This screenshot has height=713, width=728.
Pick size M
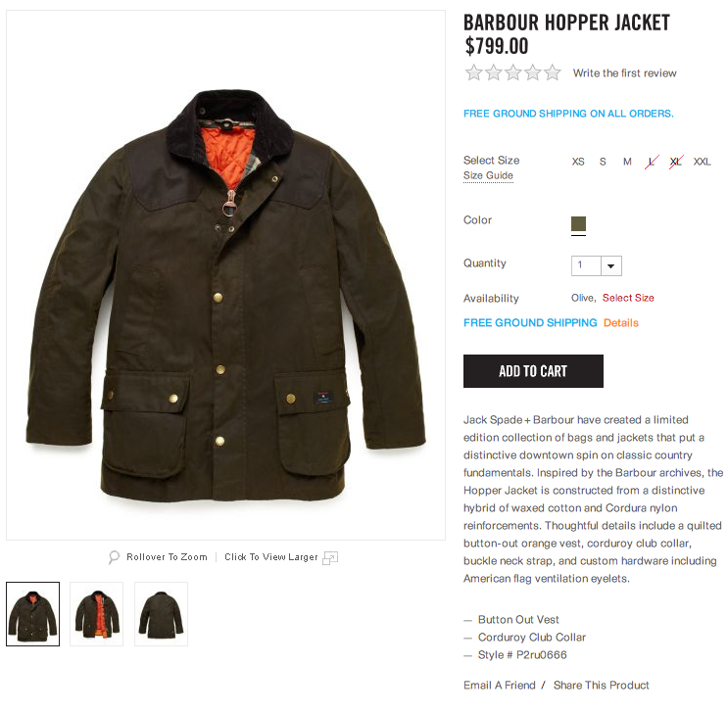[x=627, y=162]
